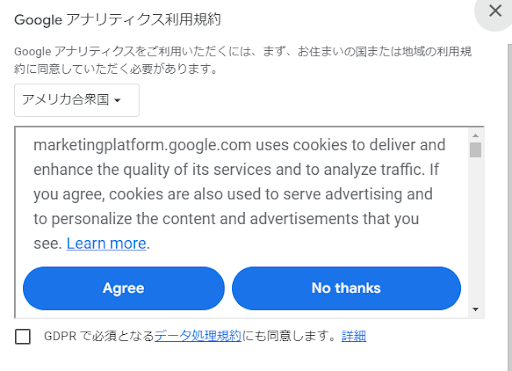The width and height of the screenshot is (512, 371).
Task: Click the Agree button
Action: 124,288
